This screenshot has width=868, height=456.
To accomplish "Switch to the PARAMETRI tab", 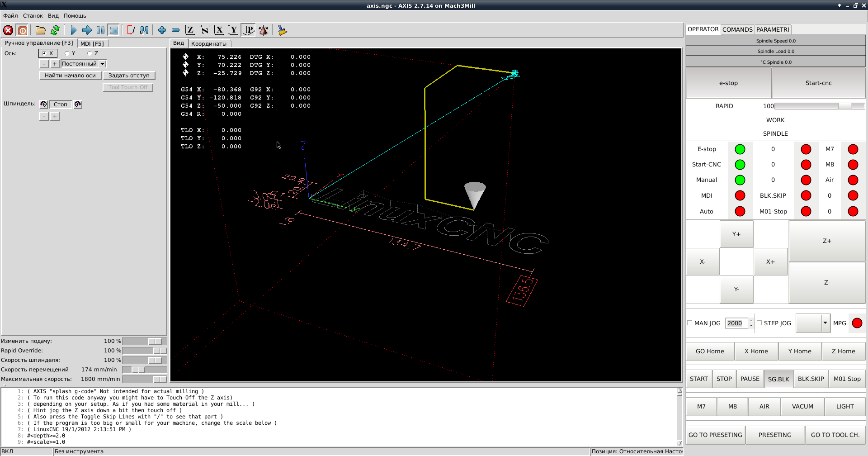I will pos(773,29).
